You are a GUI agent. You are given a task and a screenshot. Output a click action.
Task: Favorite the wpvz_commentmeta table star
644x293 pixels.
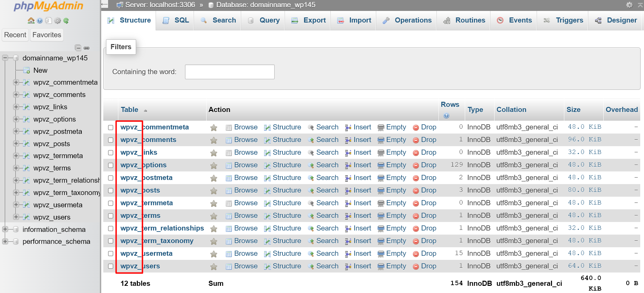click(x=214, y=127)
